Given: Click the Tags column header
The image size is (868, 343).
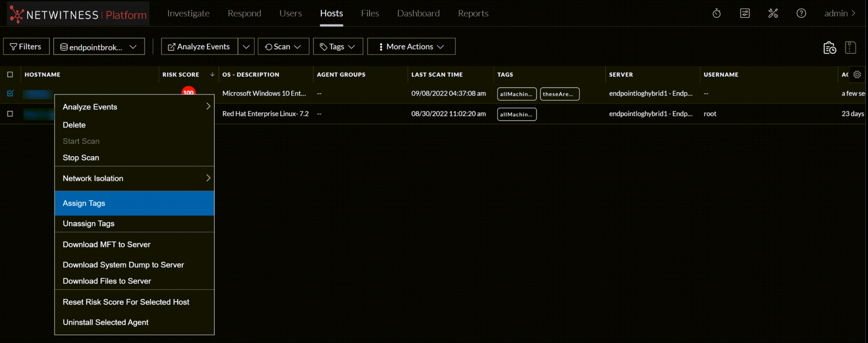Looking at the screenshot, I should (x=505, y=75).
